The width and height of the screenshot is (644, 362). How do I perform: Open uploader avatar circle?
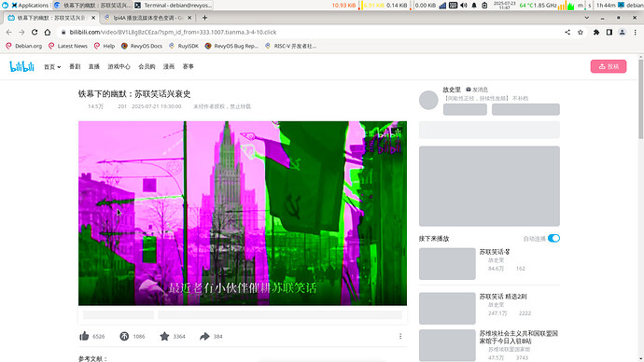[428, 100]
